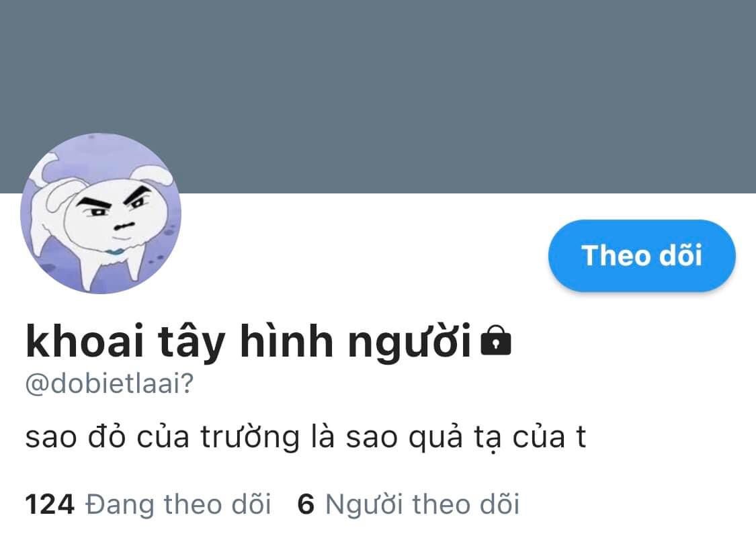The image size is (756, 542).
Task: Click the Người theo dõi label
Action: (423, 504)
